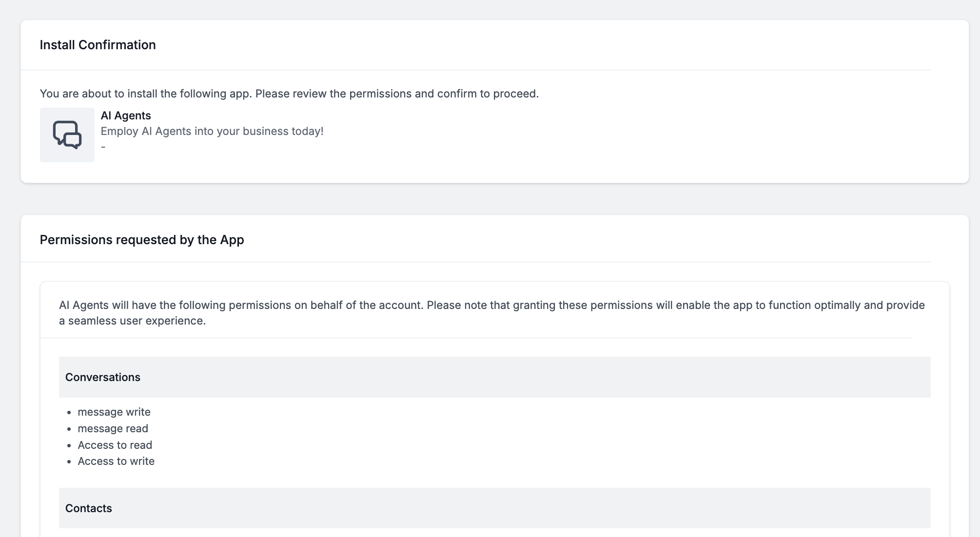Click the permissions explanation paragraph

pyautogui.click(x=491, y=312)
